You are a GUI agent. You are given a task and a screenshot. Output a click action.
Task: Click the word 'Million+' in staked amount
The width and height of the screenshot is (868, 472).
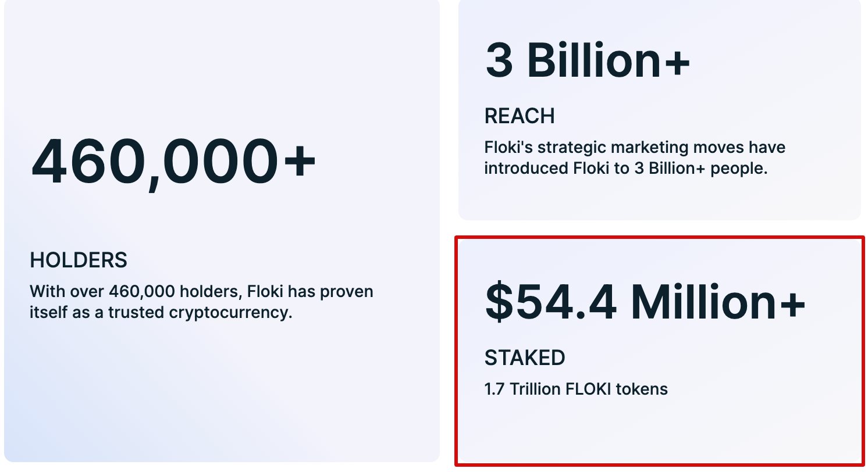pos(718,302)
